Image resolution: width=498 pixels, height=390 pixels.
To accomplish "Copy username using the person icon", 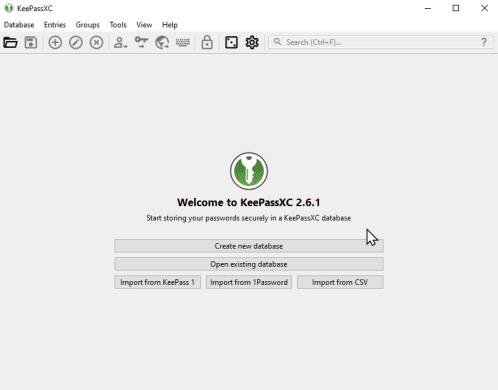I will tap(120, 43).
